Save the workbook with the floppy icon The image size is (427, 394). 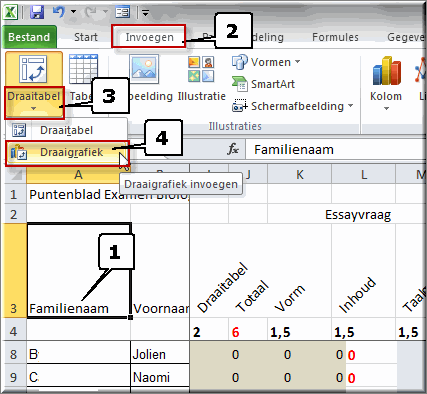[37, 13]
